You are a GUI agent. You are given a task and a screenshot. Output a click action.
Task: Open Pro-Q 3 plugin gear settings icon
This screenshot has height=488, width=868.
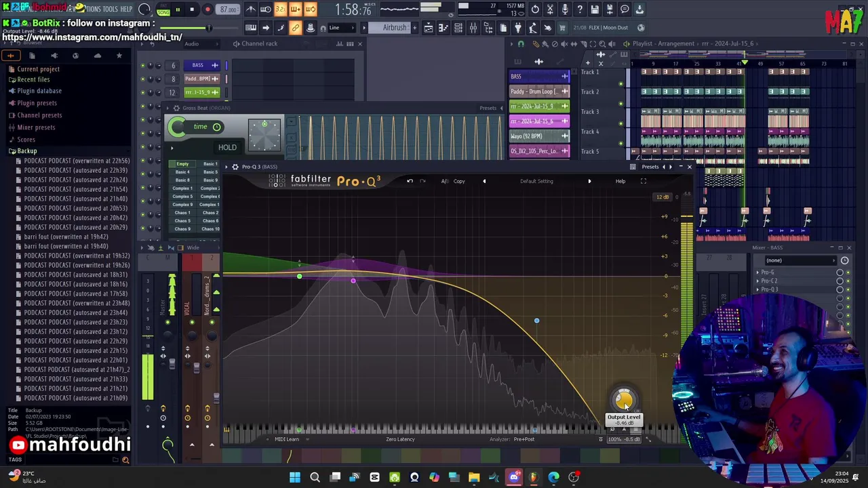click(235, 167)
